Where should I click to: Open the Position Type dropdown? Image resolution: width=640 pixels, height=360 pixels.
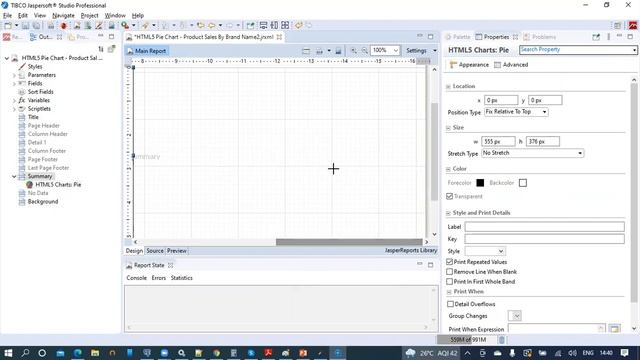point(516,112)
